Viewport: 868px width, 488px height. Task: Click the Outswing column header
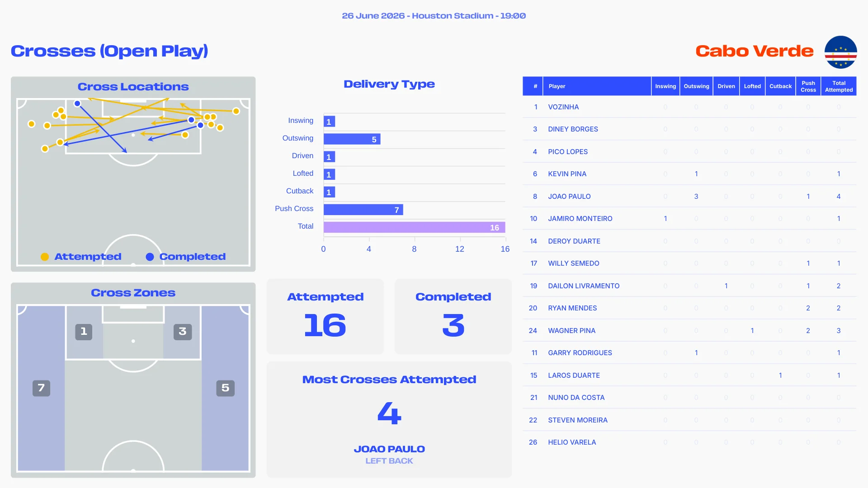696,86
